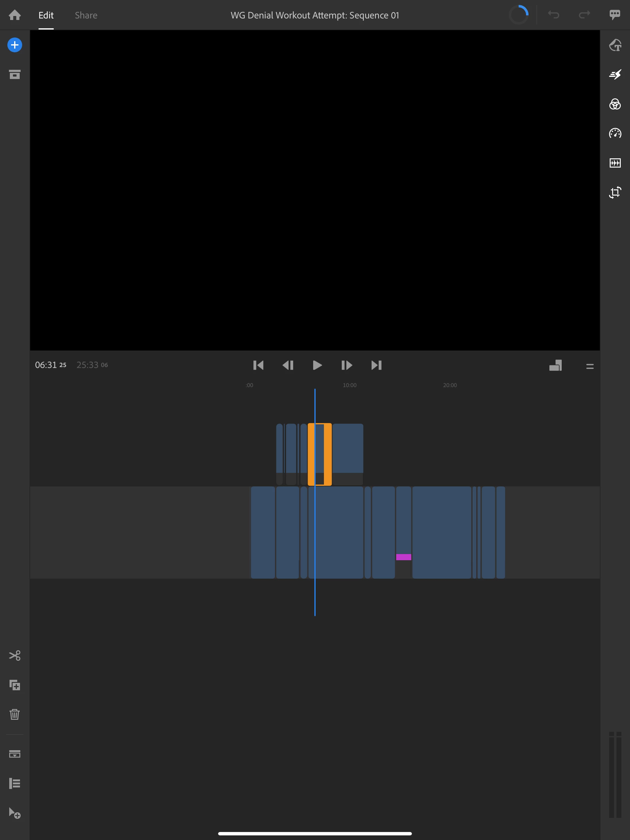Tap the blue add media plus button
This screenshot has width=630, height=840.
click(14, 45)
